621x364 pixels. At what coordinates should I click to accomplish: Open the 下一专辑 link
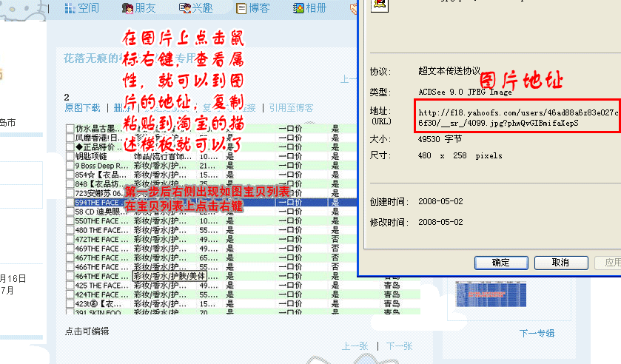[537, 333]
